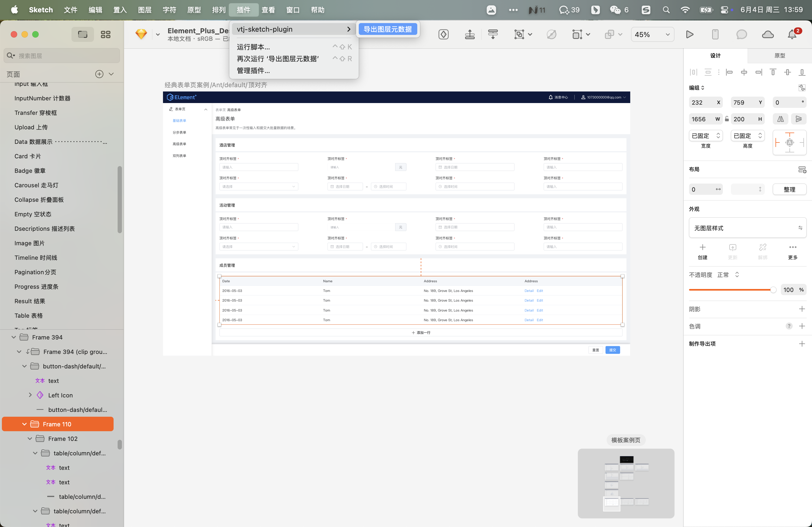812x527 pixels.
Task: Toggle the aspect ratio lock
Action: pyautogui.click(x=727, y=119)
